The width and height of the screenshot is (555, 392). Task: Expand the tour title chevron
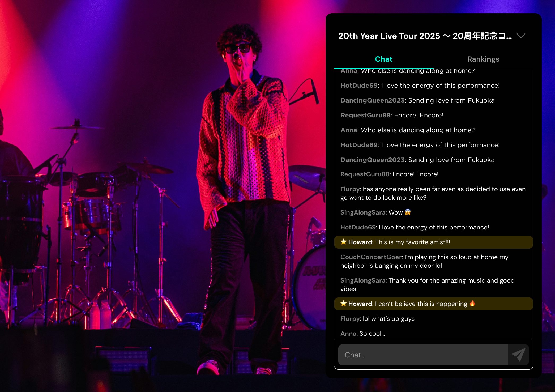(521, 36)
